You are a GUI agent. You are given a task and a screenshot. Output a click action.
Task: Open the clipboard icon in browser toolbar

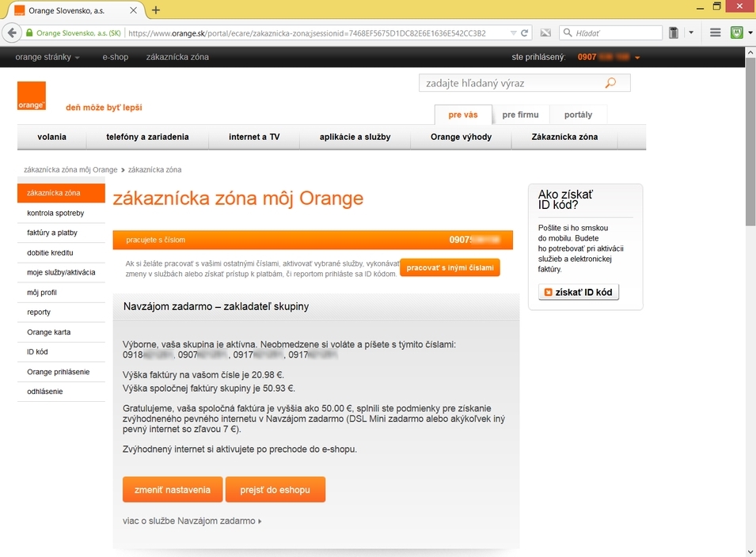click(674, 32)
